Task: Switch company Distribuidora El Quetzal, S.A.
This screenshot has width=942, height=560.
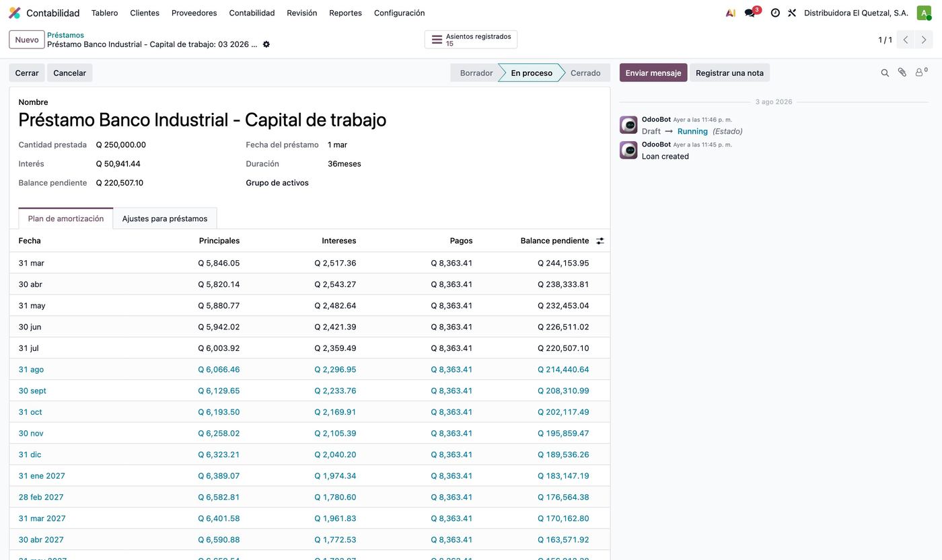Action: (856, 13)
